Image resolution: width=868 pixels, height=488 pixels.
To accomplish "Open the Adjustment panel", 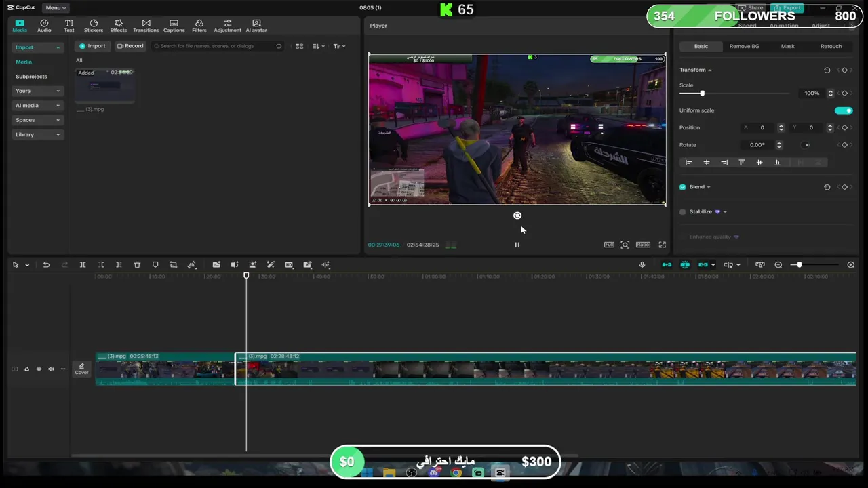I will (x=227, y=26).
